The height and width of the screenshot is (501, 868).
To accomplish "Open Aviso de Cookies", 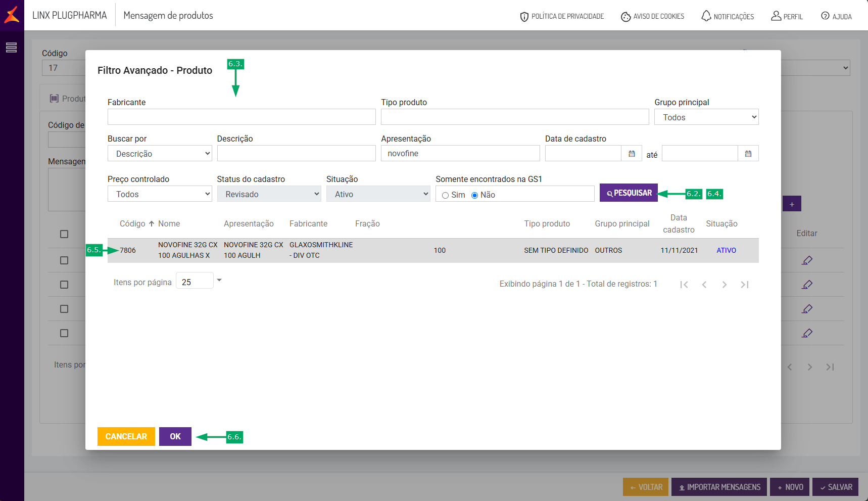I will coord(652,16).
